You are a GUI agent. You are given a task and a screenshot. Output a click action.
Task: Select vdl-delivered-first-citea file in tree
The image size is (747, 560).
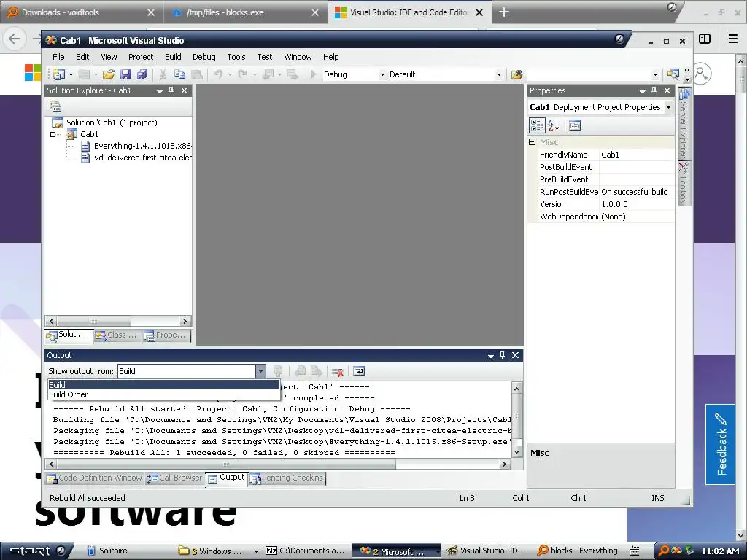click(143, 157)
